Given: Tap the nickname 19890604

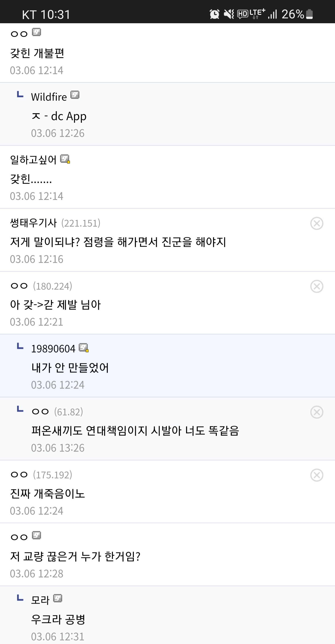Looking at the screenshot, I should click(x=53, y=349).
